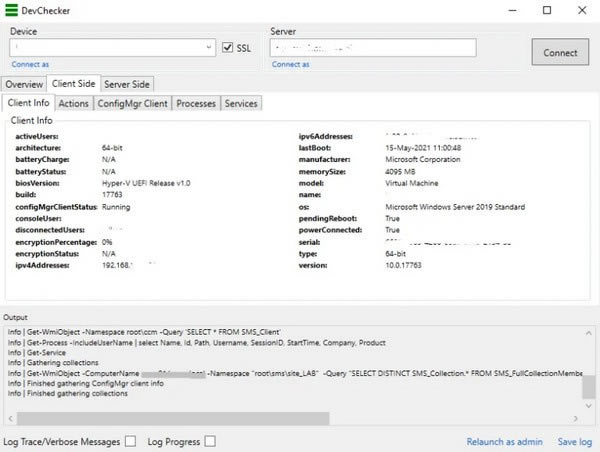Viewport: 600px width, 452px height.
Task: Select the build value '17763'
Action: (x=112, y=194)
